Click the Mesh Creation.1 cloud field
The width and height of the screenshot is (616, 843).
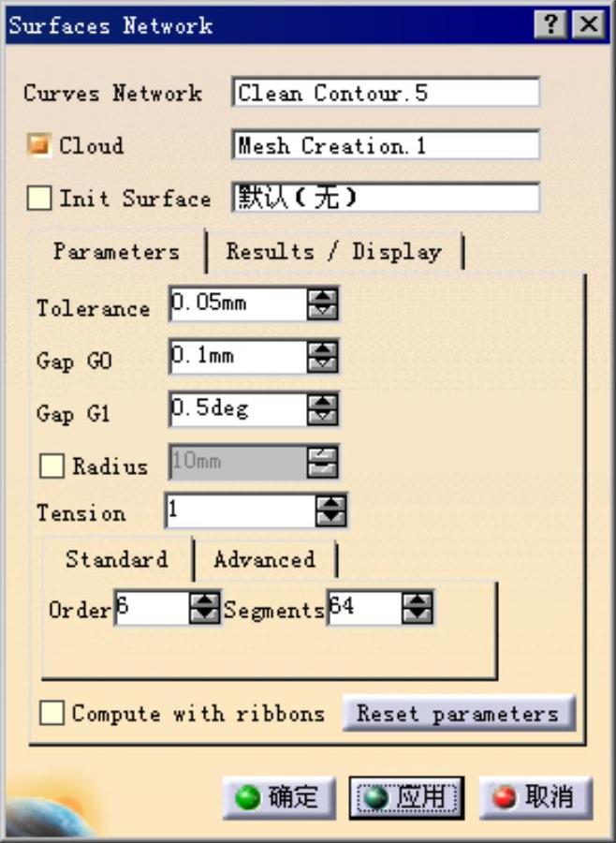(386, 145)
